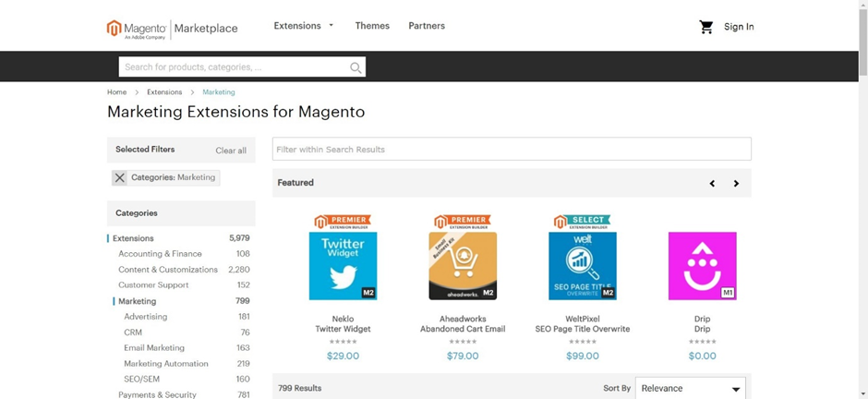Open the shopping cart icon
The height and width of the screenshot is (399, 868).
coord(705,27)
